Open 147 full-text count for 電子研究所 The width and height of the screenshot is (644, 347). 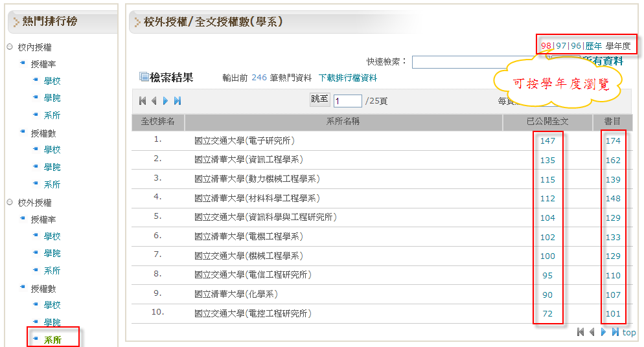tap(547, 140)
